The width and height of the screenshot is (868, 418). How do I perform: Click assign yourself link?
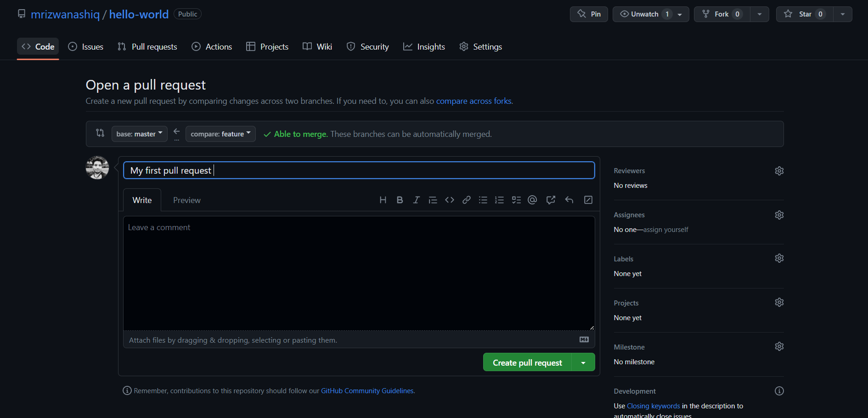[666, 229]
